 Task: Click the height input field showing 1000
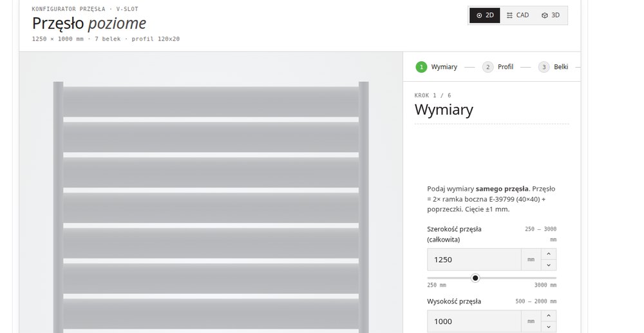474,321
